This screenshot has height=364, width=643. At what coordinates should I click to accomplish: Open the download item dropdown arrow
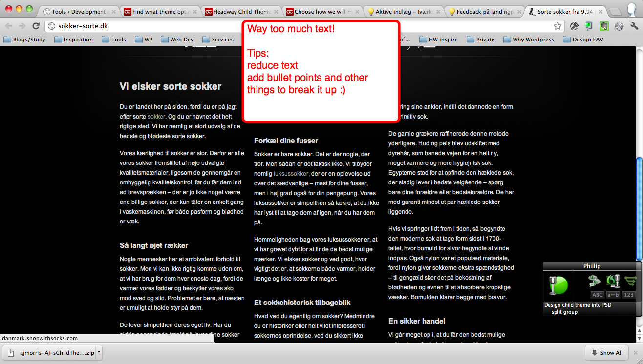(x=99, y=352)
